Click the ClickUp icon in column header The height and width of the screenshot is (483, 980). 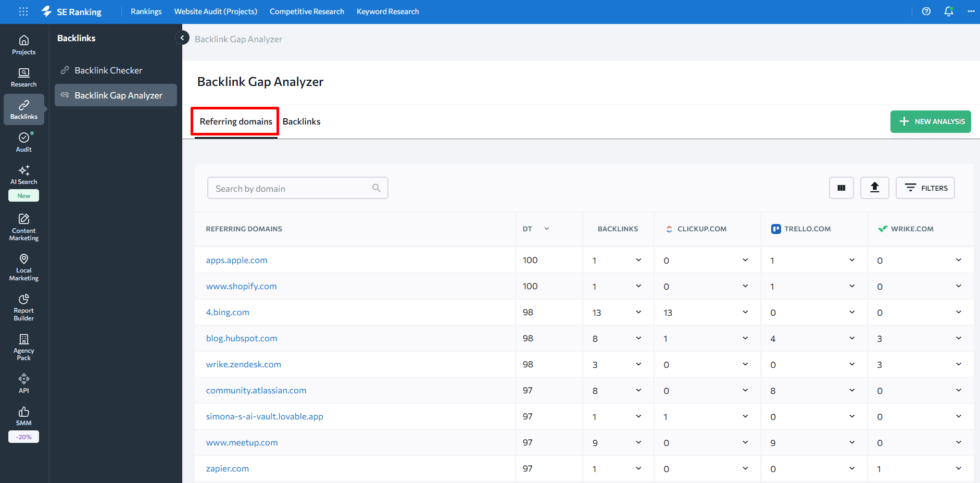pyautogui.click(x=669, y=229)
